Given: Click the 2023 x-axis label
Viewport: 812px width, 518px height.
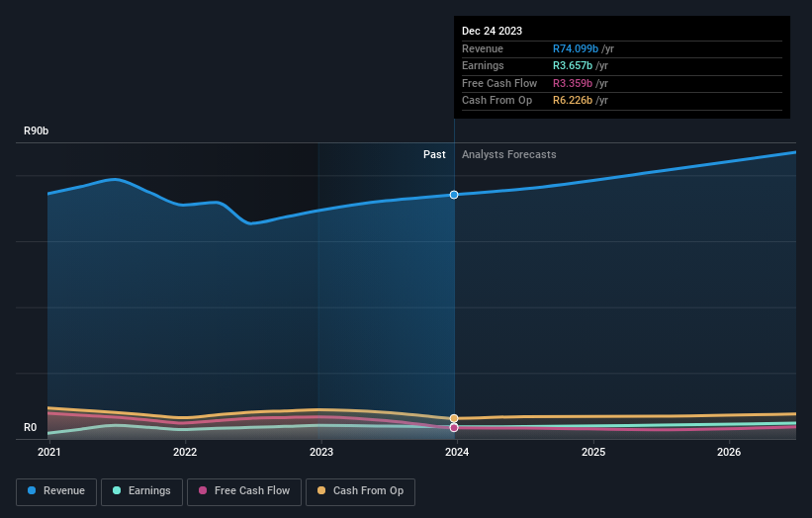Looking at the screenshot, I should point(321,452).
